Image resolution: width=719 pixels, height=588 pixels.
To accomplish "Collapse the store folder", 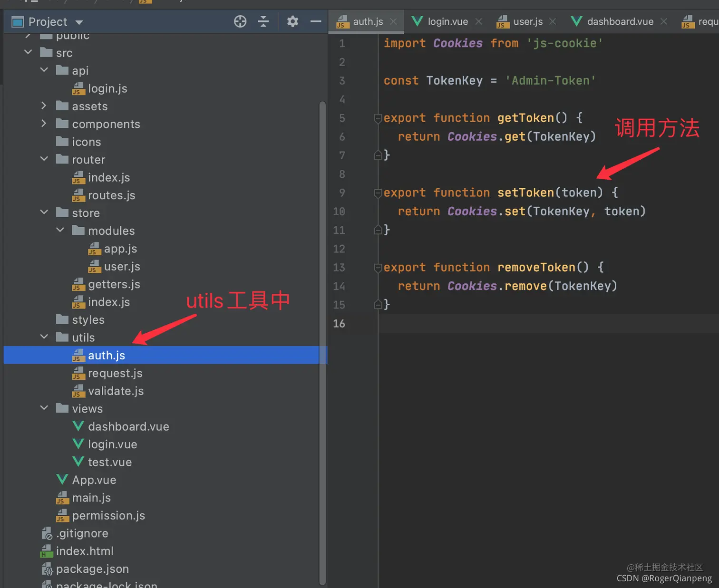I will [x=44, y=212].
